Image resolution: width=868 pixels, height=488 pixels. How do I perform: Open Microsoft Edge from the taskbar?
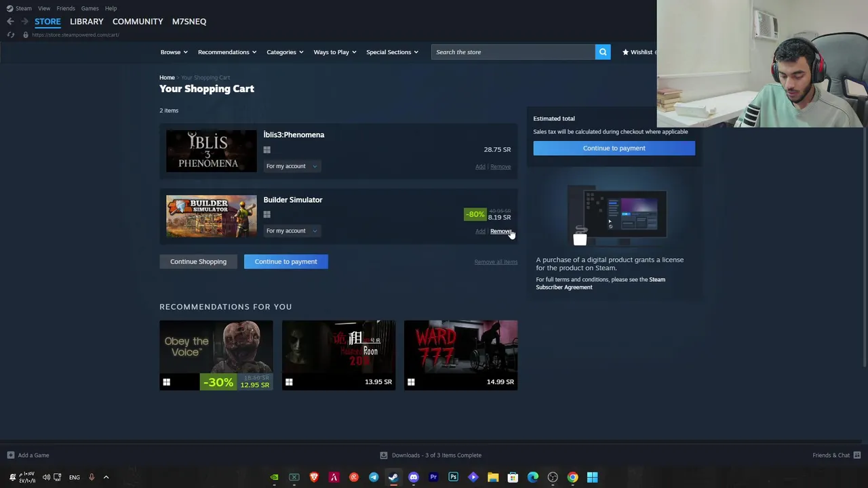[533, 477]
